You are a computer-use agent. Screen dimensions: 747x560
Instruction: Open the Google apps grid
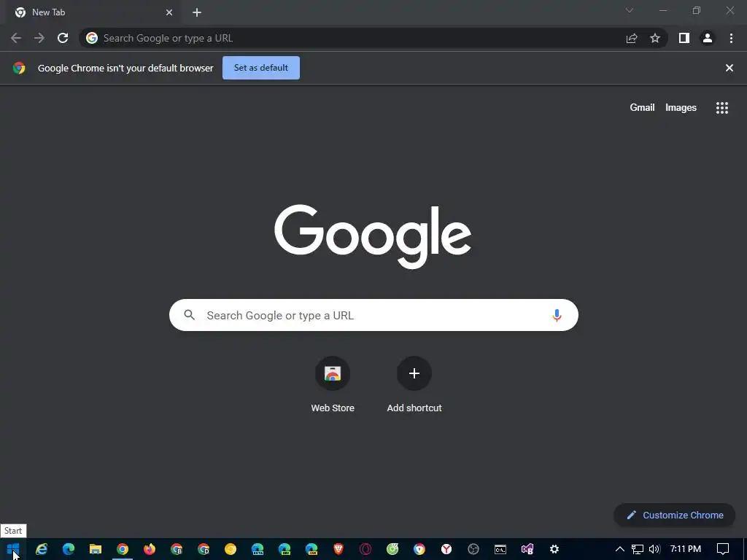point(722,108)
